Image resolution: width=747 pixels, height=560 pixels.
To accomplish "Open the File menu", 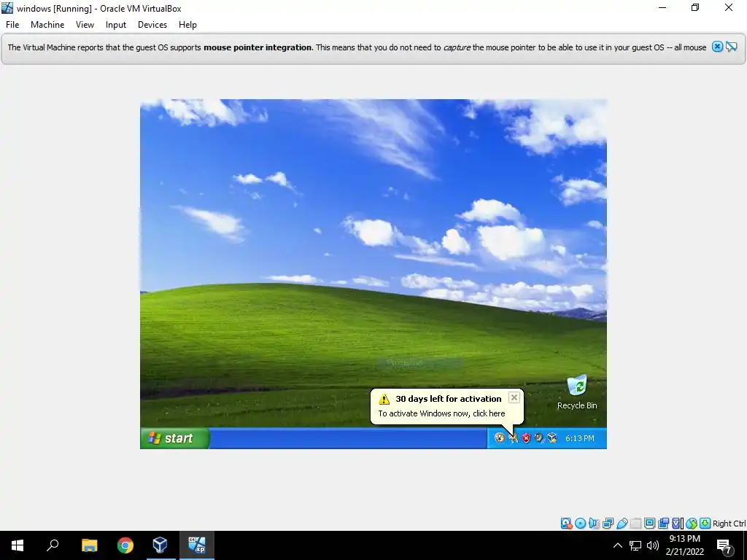I will coord(12,25).
